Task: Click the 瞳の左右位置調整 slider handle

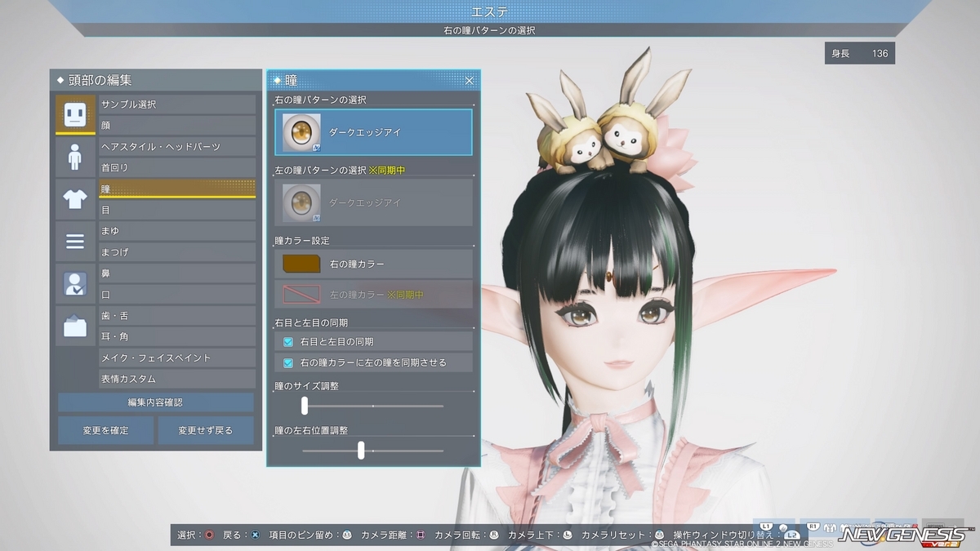Action: pyautogui.click(x=361, y=450)
